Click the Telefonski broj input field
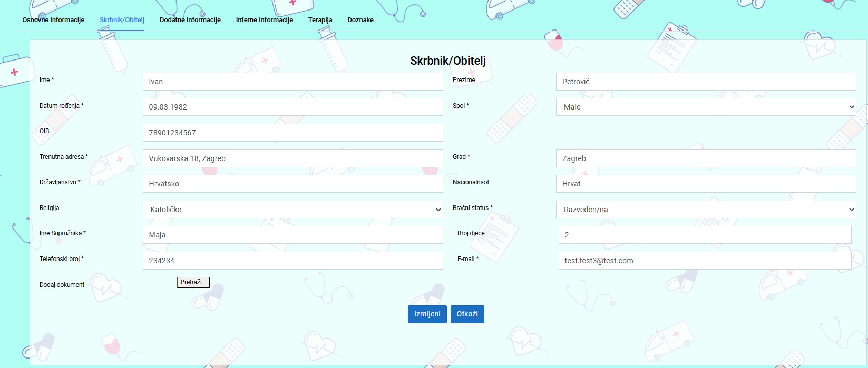 pyautogui.click(x=292, y=261)
